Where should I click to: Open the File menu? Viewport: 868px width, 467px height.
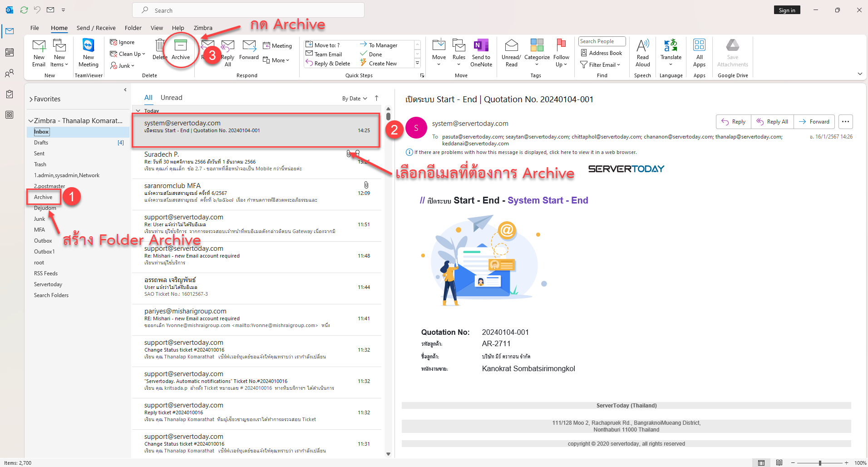[35, 28]
